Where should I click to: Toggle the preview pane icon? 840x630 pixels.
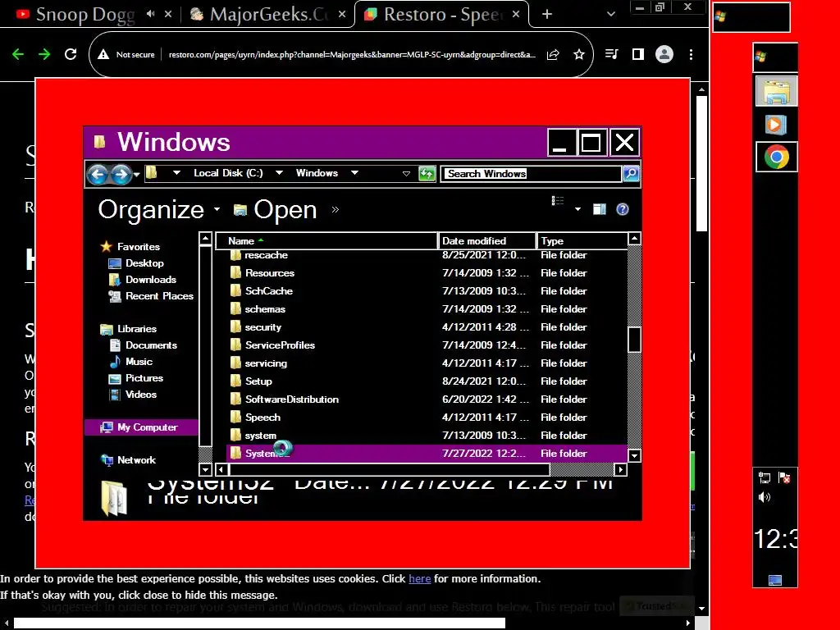600,209
